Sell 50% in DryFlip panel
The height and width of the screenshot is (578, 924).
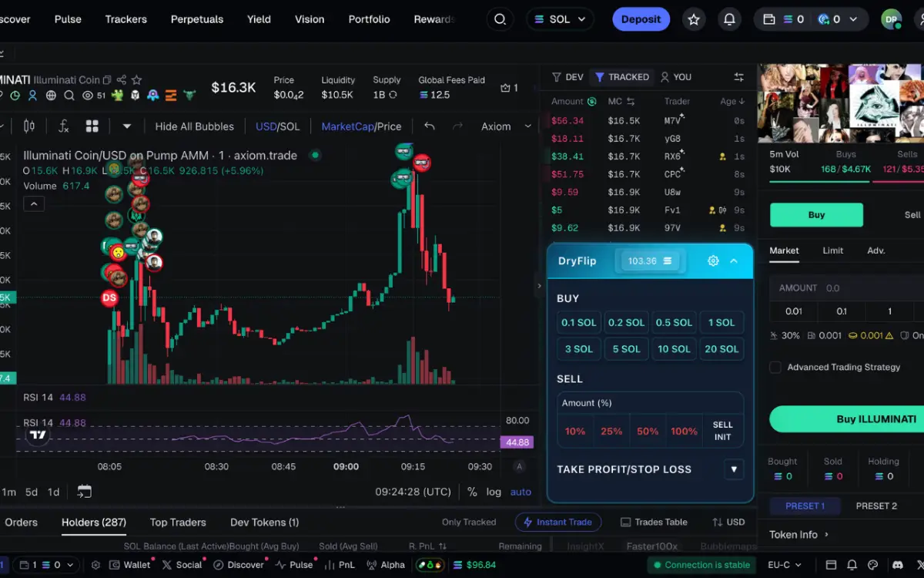648,432
